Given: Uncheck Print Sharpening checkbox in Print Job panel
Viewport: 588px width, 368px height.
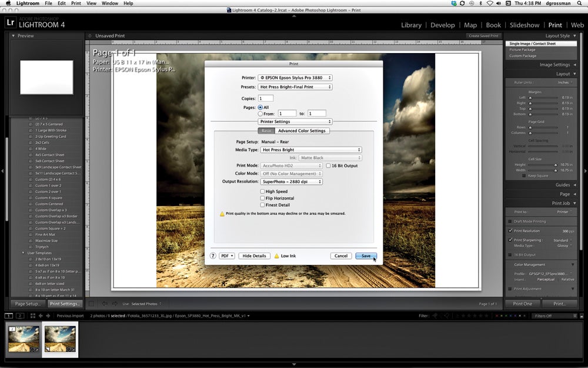Looking at the screenshot, I should (x=510, y=240).
